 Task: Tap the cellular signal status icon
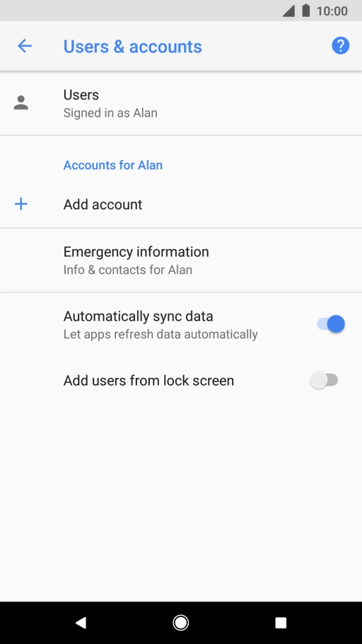click(x=289, y=11)
